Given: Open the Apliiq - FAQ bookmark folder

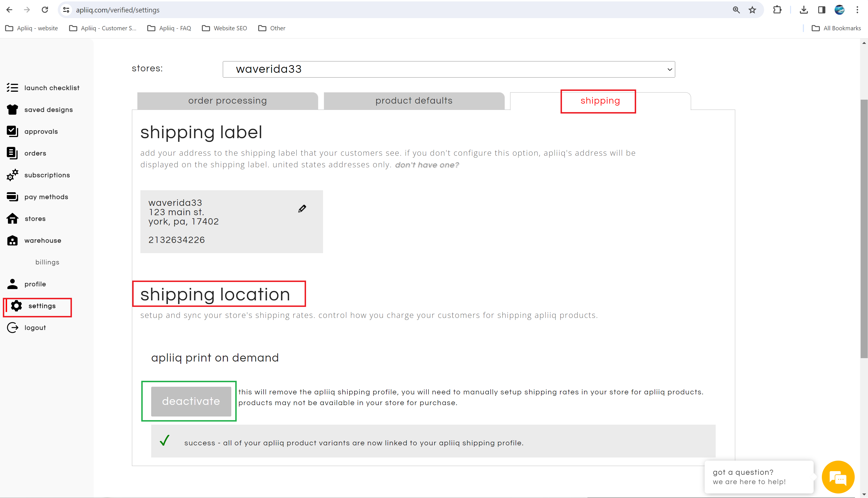Looking at the screenshot, I should click(x=169, y=28).
